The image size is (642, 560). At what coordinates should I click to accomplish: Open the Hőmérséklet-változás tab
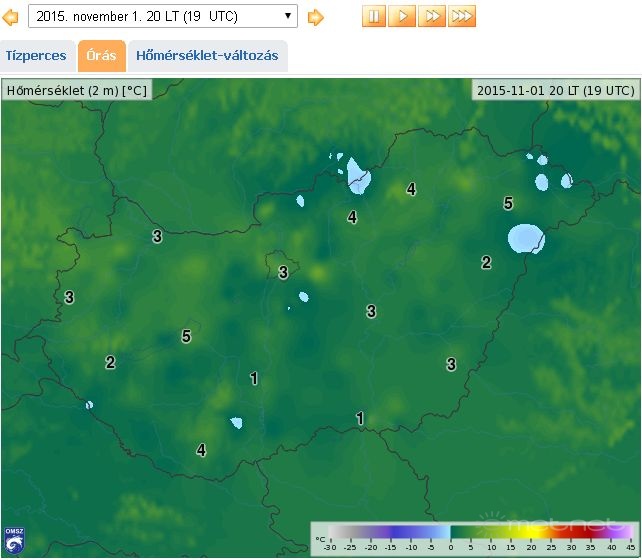click(x=207, y=56)
